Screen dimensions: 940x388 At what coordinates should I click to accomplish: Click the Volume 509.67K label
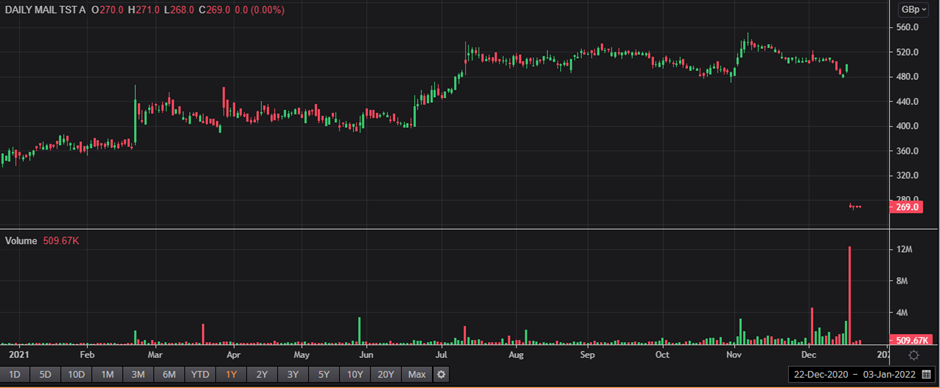43,240
